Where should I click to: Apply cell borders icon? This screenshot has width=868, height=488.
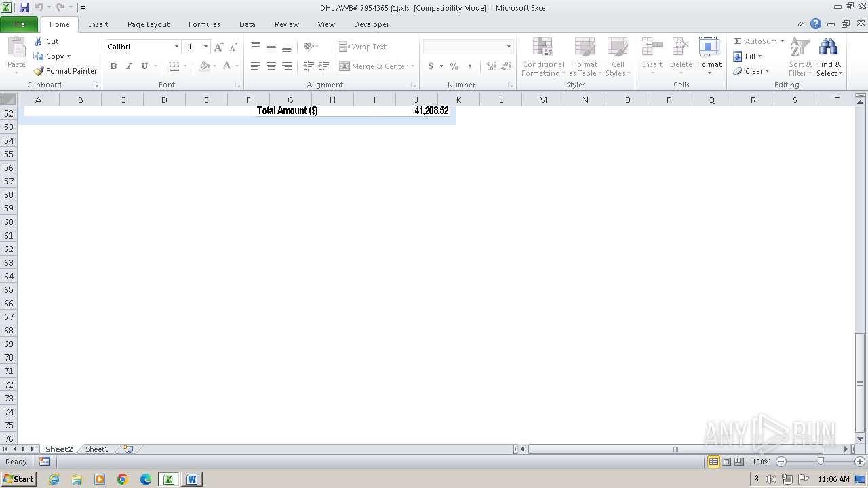tap(174, 66)
